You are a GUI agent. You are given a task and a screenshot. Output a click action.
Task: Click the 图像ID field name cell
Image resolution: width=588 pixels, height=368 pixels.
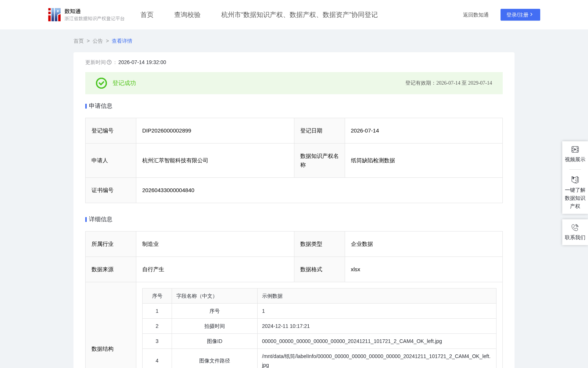pos(215,341)
